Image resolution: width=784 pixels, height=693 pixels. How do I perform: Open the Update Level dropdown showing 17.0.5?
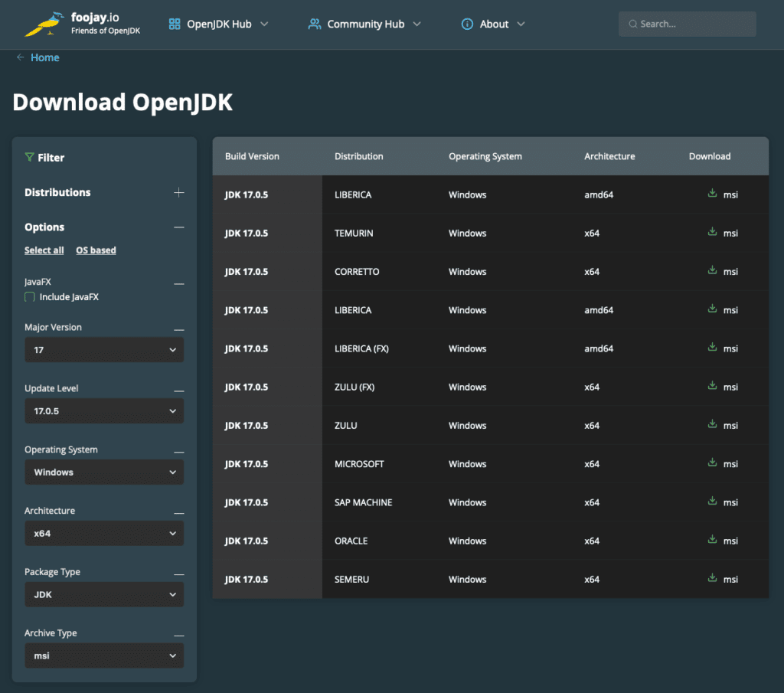[x=104, y=411]
